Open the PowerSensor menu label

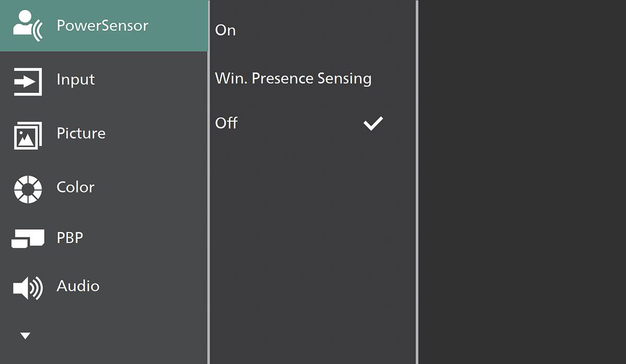102,26
